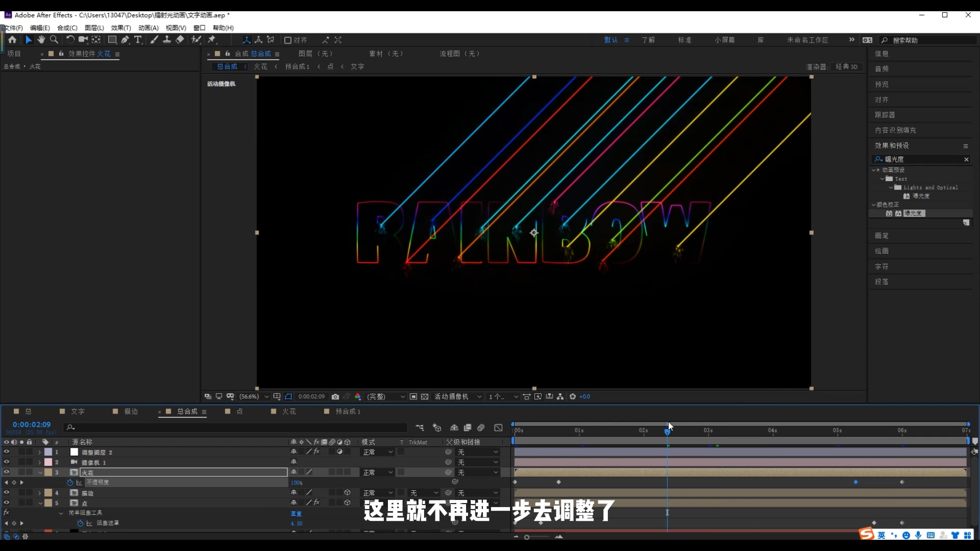
Task: Open the magnification 56.6% dropdown
Action: tap(253, 396)
